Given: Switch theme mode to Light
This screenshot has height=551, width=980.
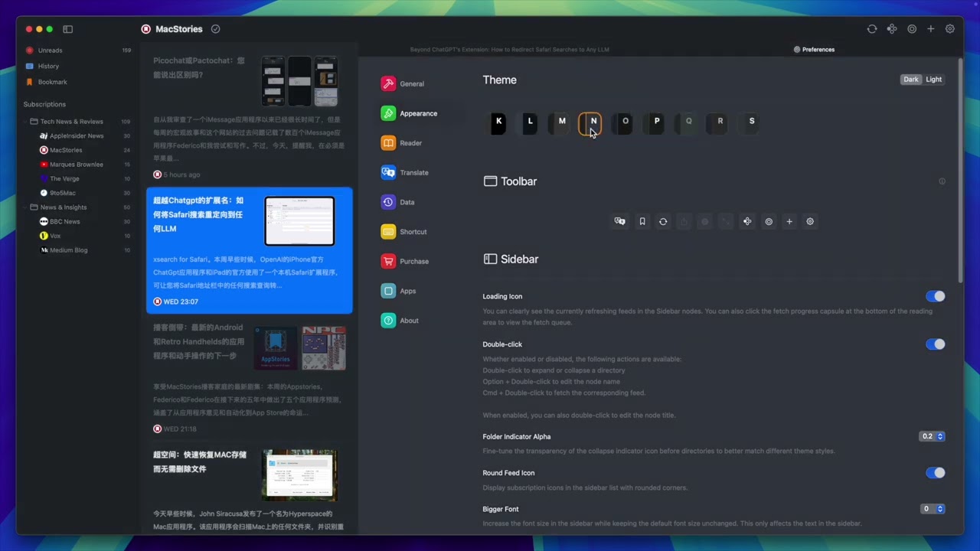Looking at the screenshot, I should pos(934,80).
